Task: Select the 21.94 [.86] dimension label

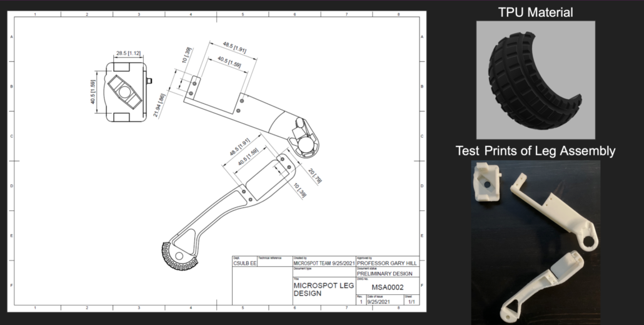Action: [159, 105]
